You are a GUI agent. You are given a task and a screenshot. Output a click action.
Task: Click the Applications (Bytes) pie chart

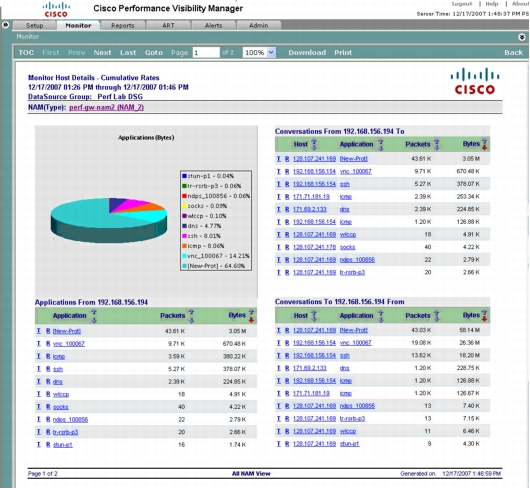click(x=109, y=220)
